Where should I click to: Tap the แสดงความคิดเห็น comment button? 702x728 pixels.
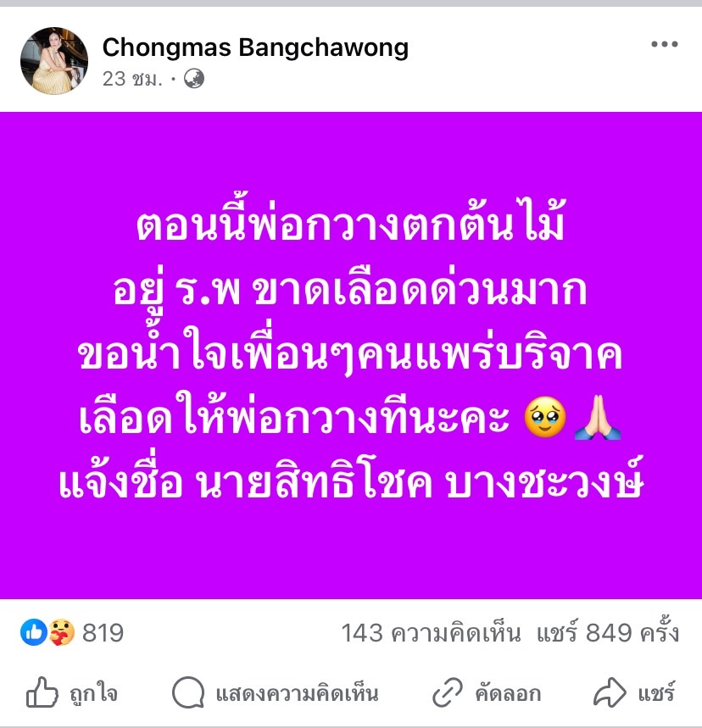pyautogui.click(x=297, y=693)
